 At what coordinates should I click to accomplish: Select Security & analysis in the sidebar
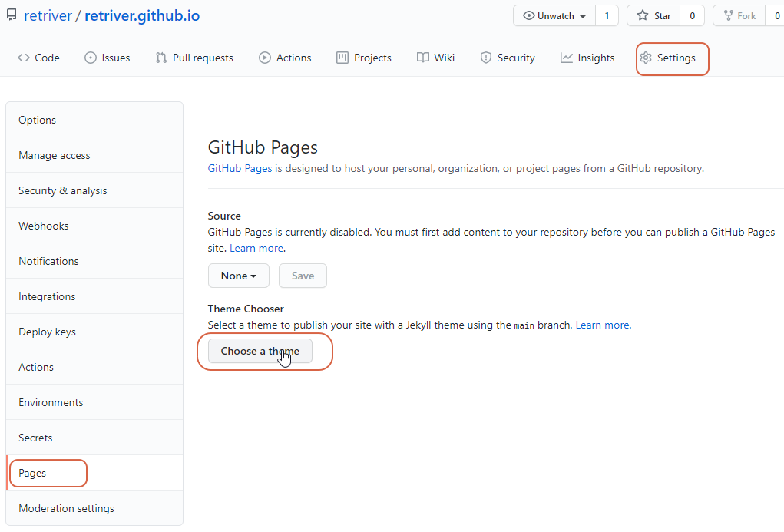tap(94, 190)
